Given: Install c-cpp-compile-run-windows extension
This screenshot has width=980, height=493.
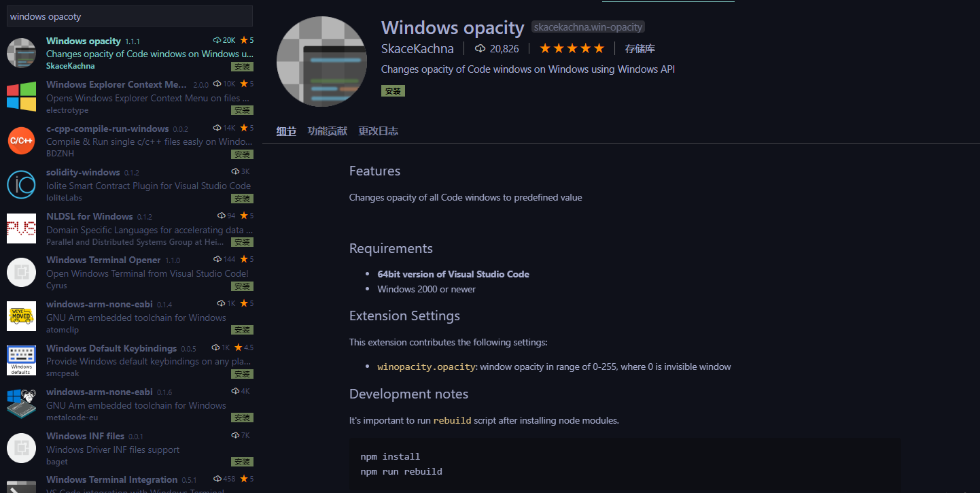Looking at the screenshot, I should pos(242,154).
